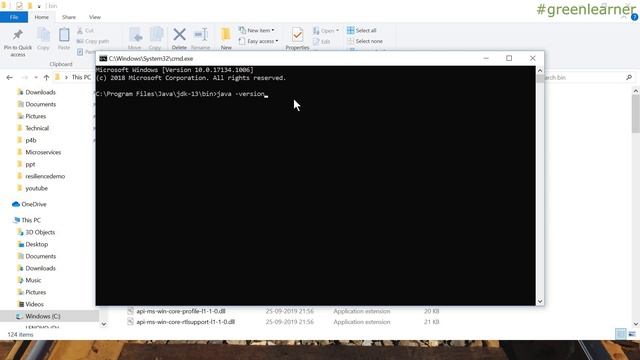The height and width of the screenshot is (360, 640).
Task: Click the Move to icon
Action: (x=135, y=35)
